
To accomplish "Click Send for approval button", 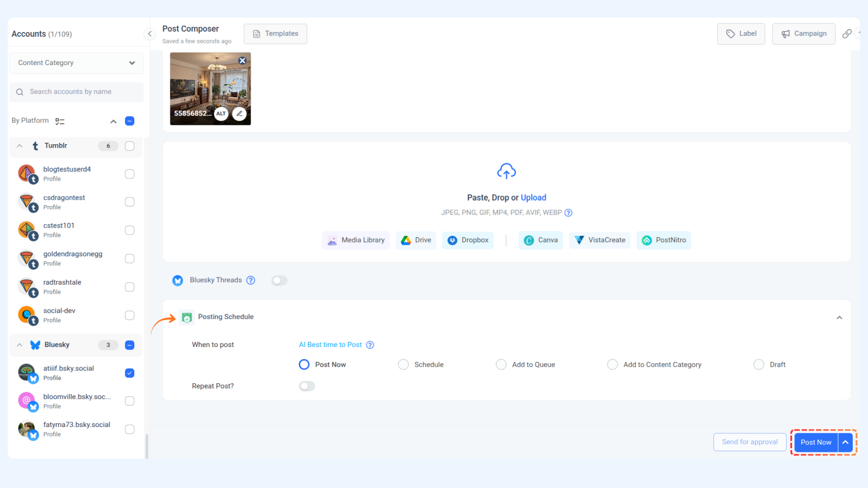I will pos(750,442).
